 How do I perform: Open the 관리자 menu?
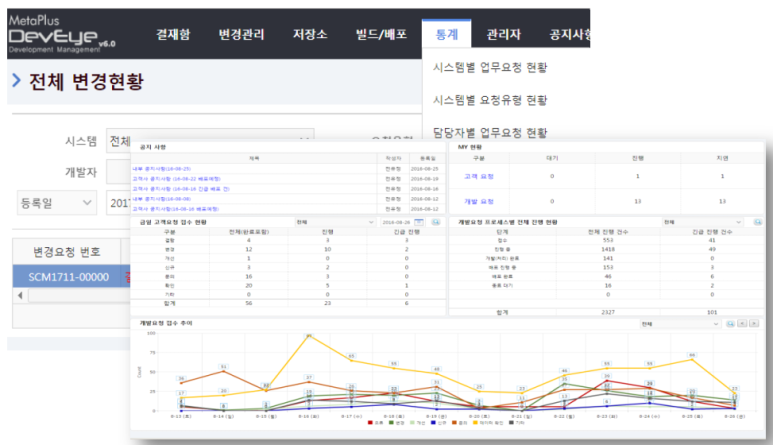[503, 34]
